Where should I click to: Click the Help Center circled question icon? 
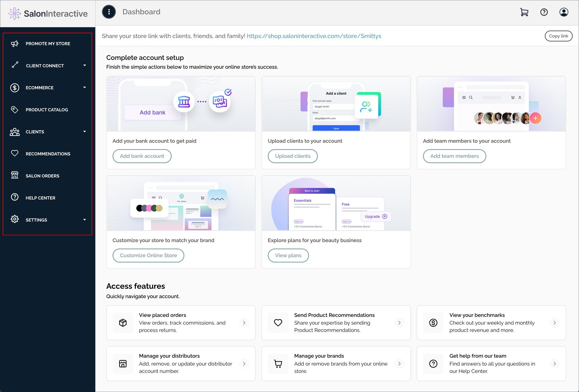(14, 197)
